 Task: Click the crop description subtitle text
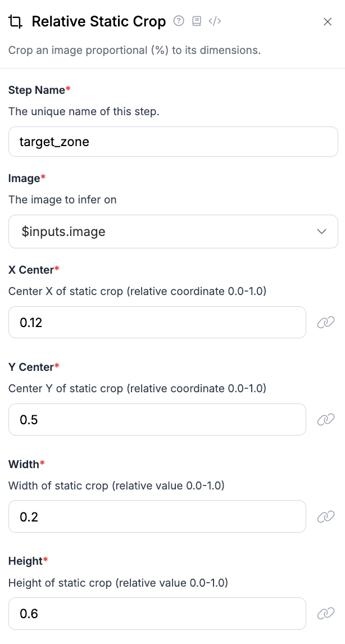pos(134,50)
